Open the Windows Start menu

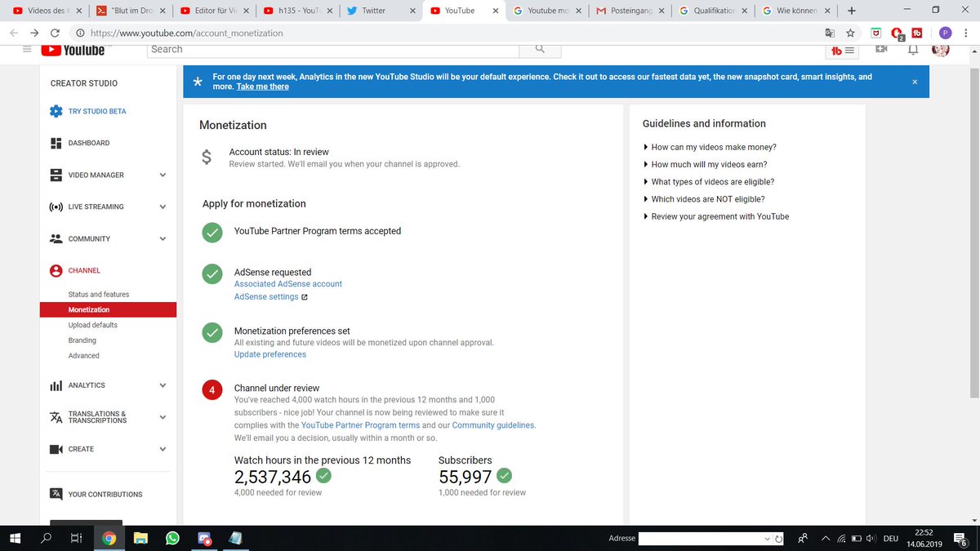pyautogui.click(x=15, y=539)
